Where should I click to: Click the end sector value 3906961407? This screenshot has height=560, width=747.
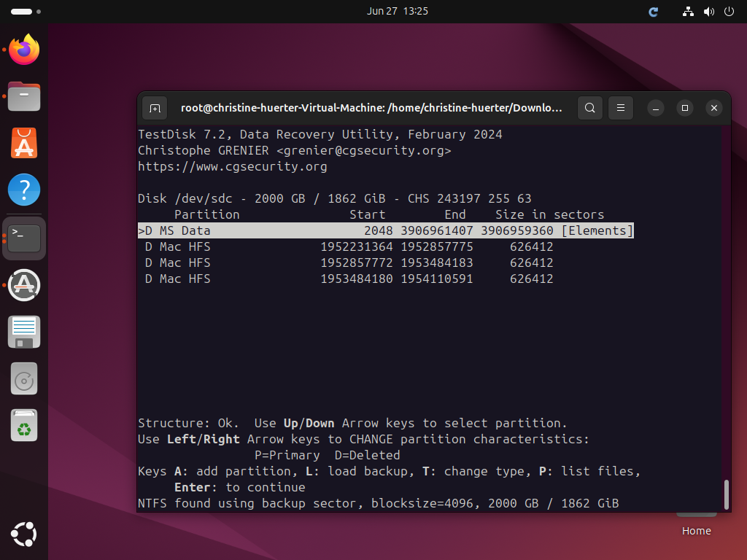pos(437,230)
